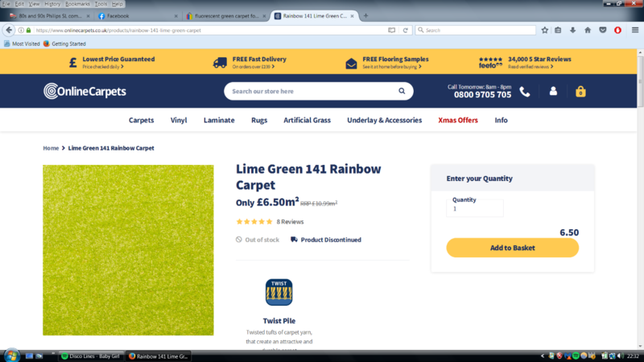
Task: Open the Rugs category
Action: (259, 120)
